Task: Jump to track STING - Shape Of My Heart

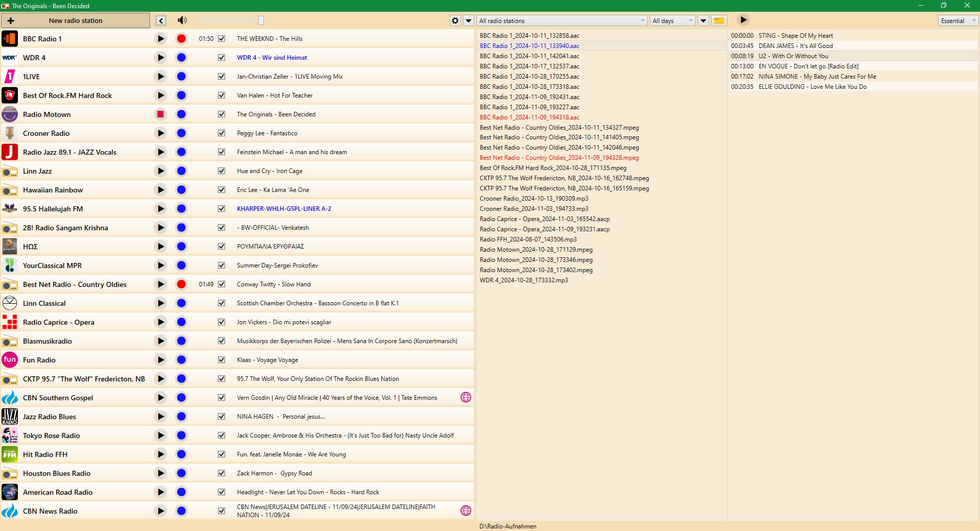Action: click(x=796, y=36)
